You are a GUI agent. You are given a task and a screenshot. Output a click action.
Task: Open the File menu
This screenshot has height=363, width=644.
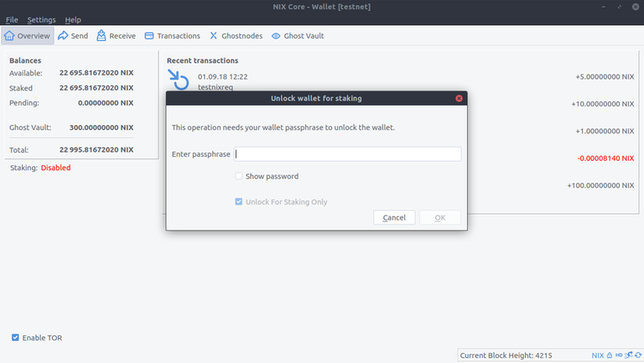[12, 20]
